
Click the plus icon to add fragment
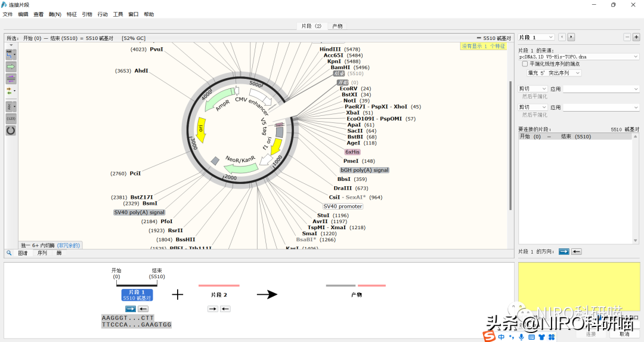[636, 37]
